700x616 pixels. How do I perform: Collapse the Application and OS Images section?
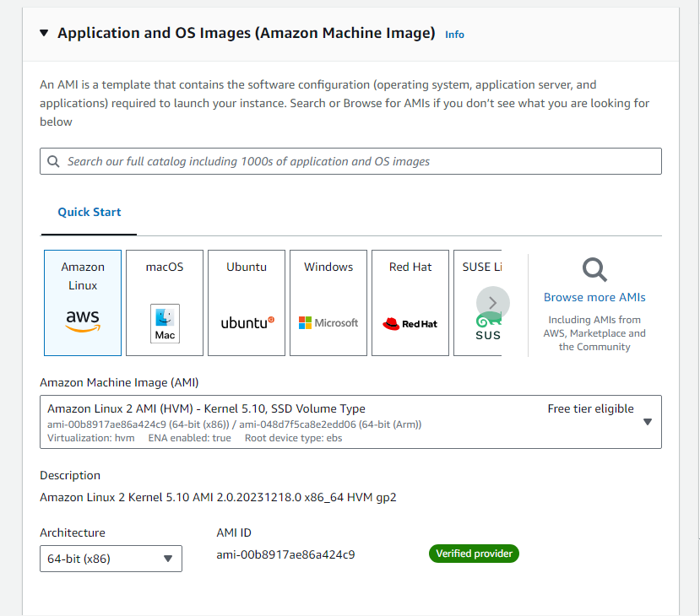point(44,33)
